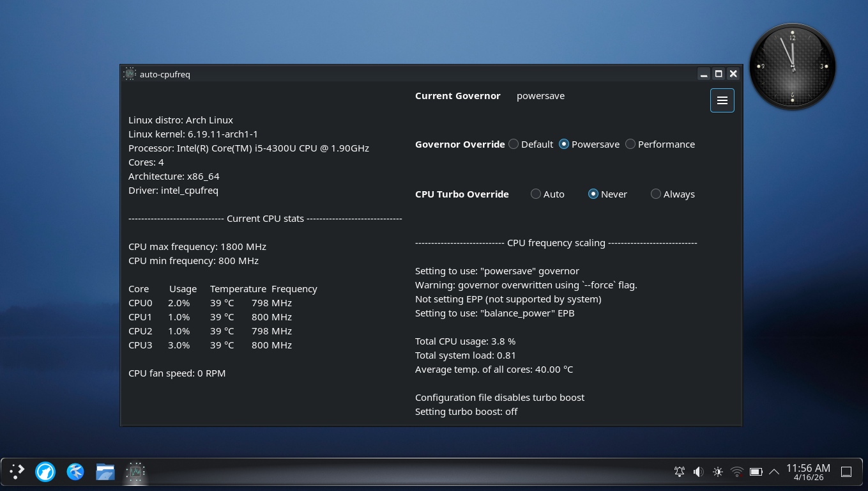Open the Dolphin file manager folder icon
The image size is (868, 491).
click(x=105, y=472)
